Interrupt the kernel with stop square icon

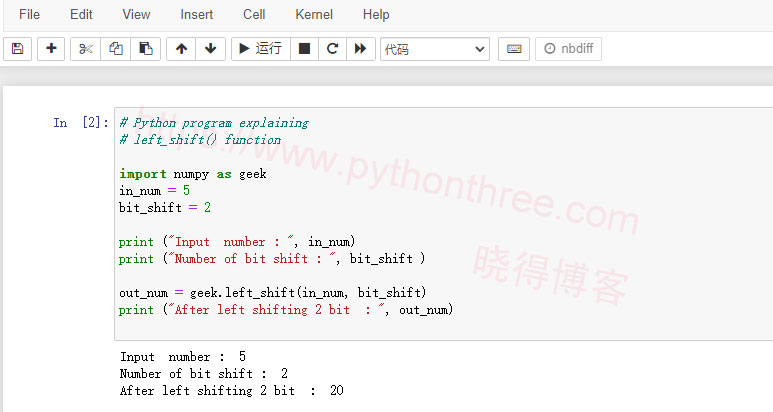pos(305,49)
